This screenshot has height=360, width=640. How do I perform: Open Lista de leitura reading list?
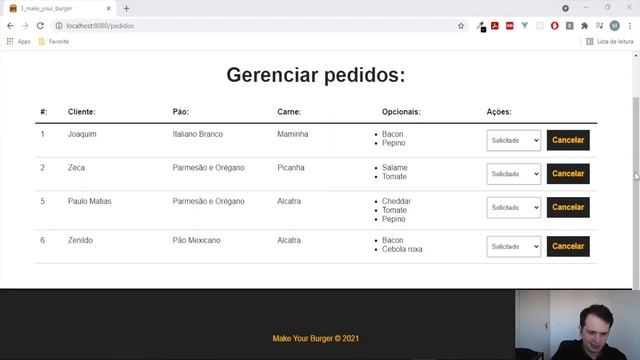point(609,41)
